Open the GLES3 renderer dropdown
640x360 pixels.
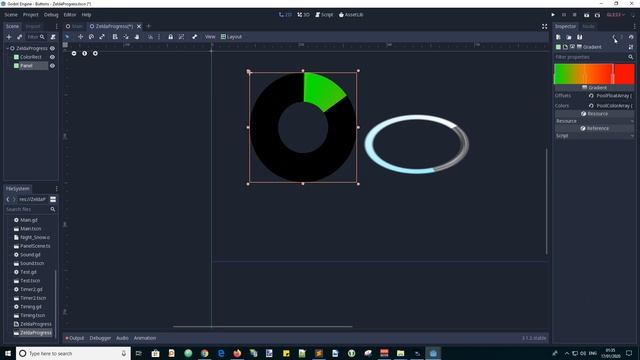pyautogui.click(x=616, y=15)
